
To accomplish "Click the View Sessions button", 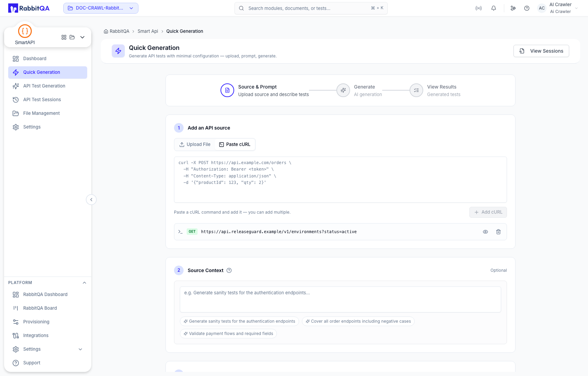I will (541, 51).
